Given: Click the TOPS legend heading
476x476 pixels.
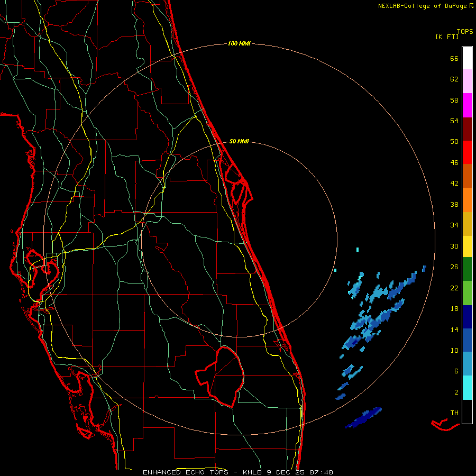Looking at the screenshot, I should coord(465,32).
